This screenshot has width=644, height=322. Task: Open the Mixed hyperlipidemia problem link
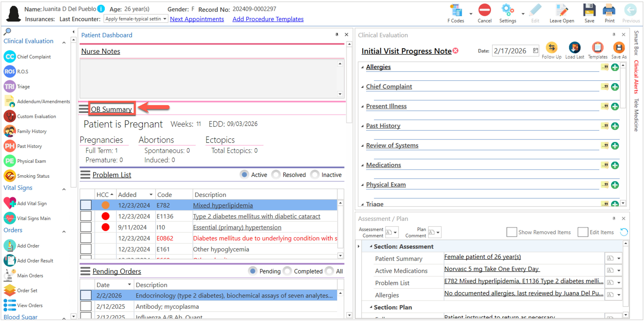point(223,205)
